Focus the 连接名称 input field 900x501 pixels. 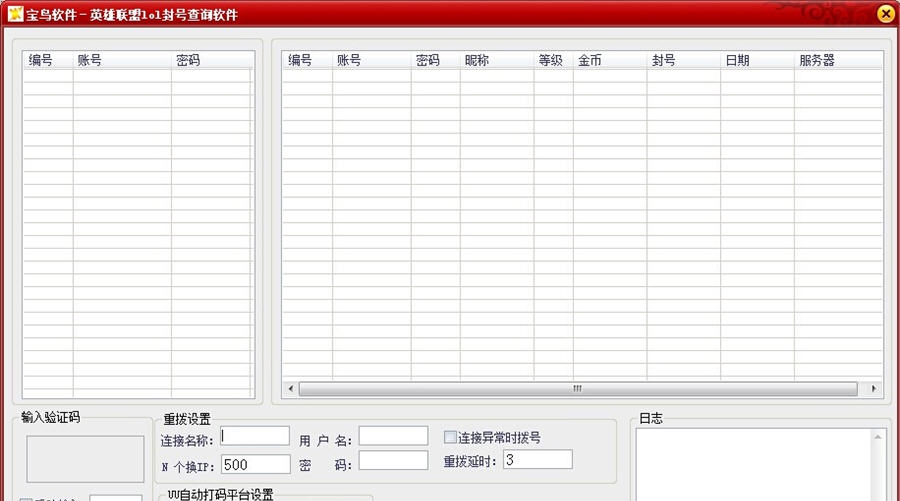point(255,436)
